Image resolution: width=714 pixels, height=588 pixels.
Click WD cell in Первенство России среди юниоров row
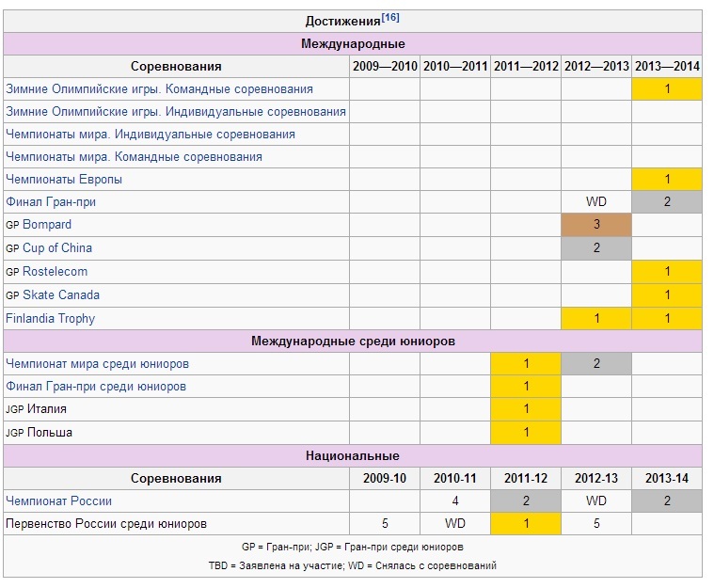pos(455,524)
